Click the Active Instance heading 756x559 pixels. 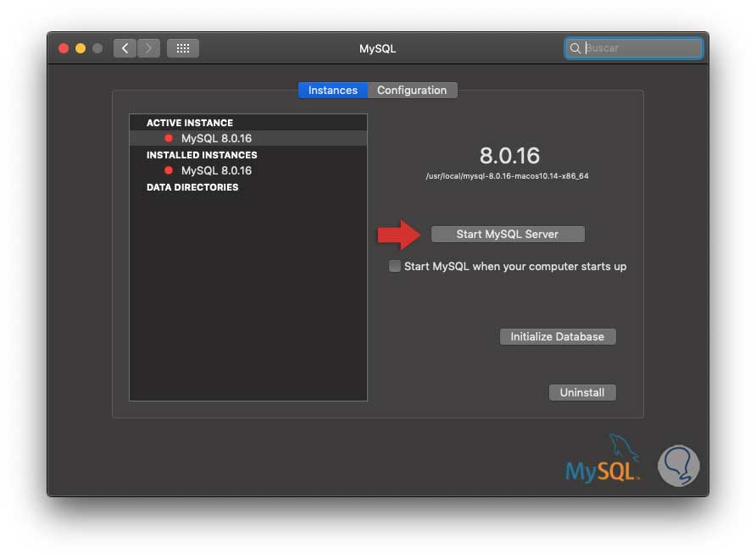tap(190, 123)
